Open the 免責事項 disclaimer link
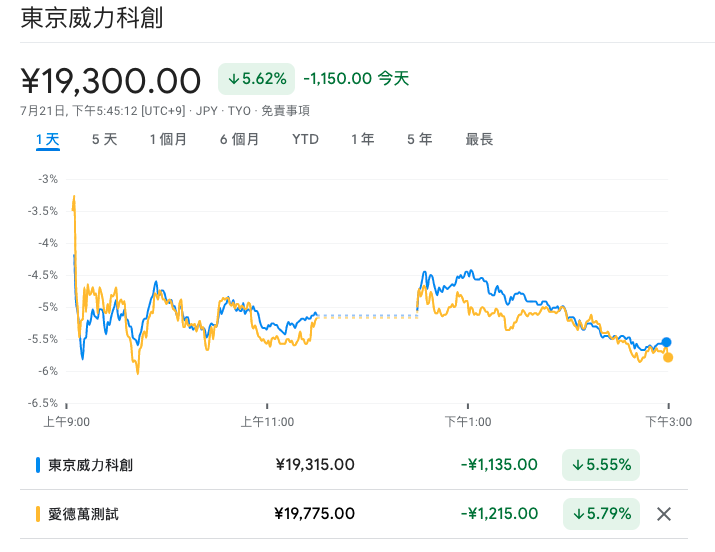This screenshot has height=552, width=715. (x=285, y=111)
